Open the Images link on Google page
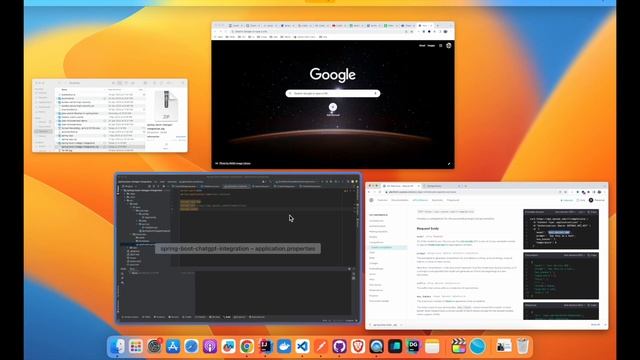Screen dimensions: 640x360 click(x=431, y=46)
